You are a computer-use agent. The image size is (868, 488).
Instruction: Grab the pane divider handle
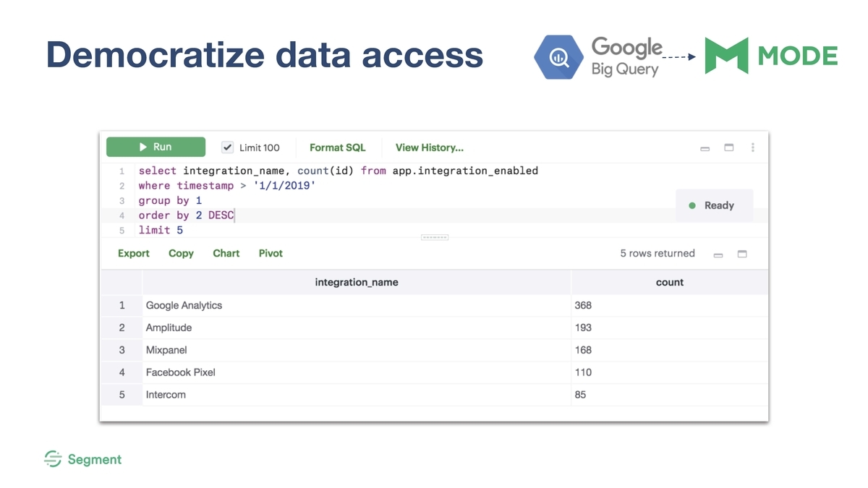(x=434, y=237)
